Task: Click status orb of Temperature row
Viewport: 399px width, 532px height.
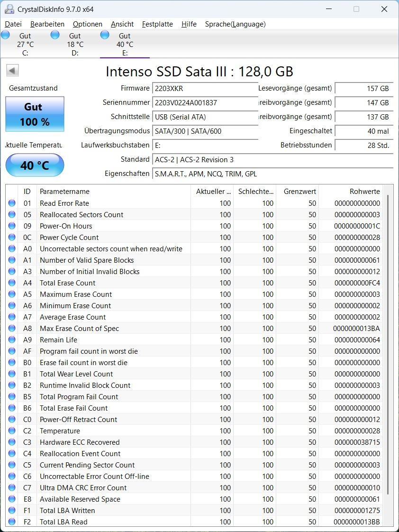Action: (x=12, y=431)
